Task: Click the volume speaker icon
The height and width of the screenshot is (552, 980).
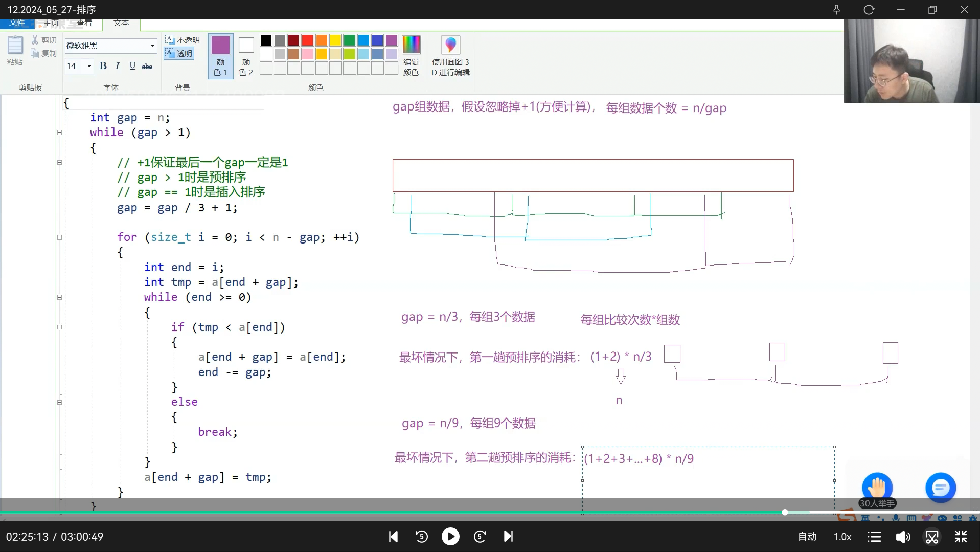Action: coord(903,537)
